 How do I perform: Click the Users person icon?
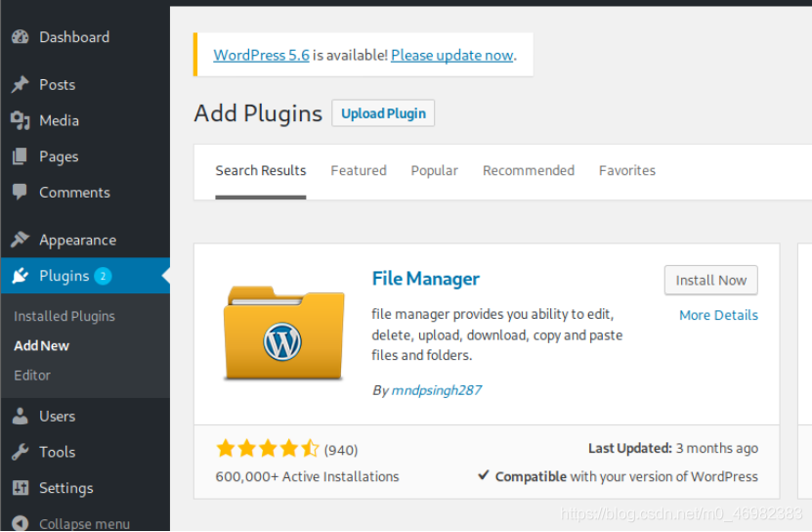(x=20, y=417)
